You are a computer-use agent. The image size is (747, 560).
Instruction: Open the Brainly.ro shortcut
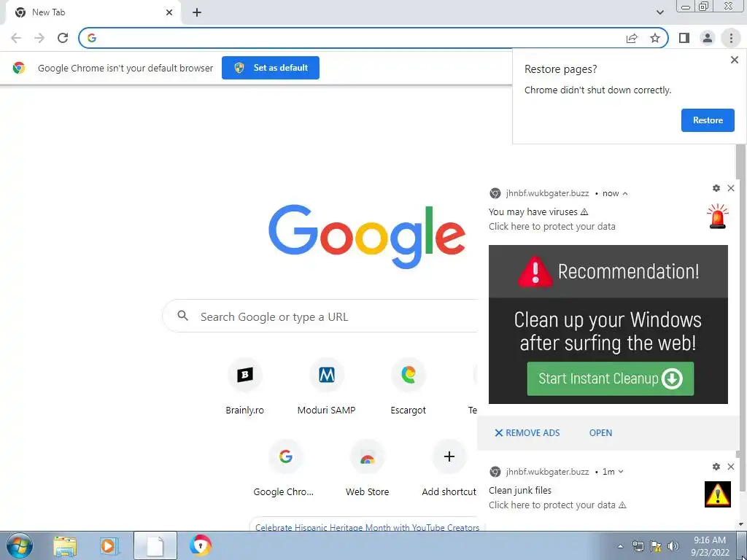click(x=245, y=386)
